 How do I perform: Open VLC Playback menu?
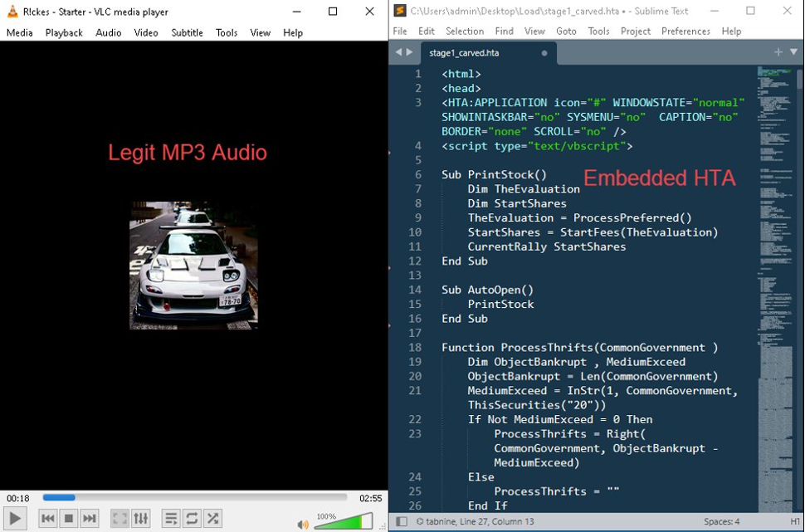[x=64, y=32]
